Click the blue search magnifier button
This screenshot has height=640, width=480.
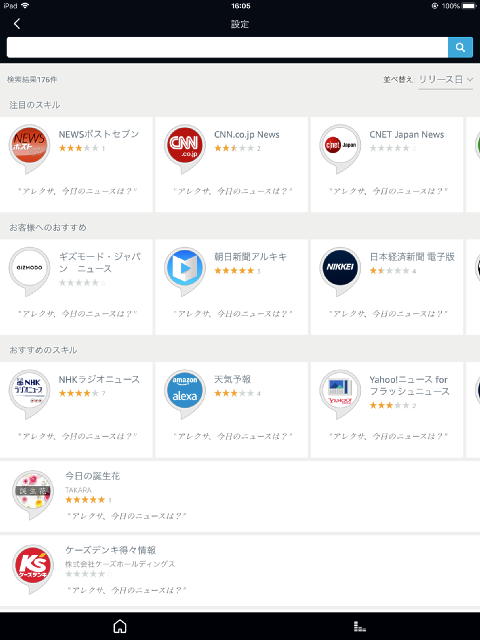click(460, 47)
